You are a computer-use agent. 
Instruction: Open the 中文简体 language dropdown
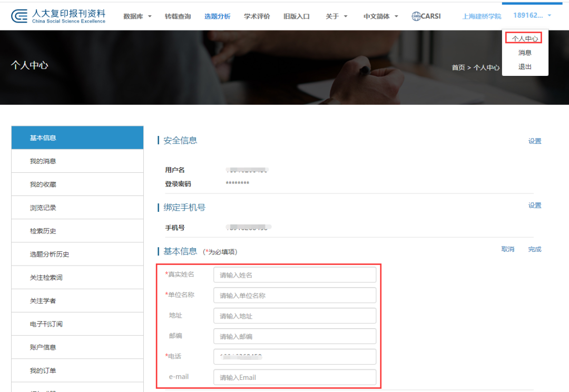pos(377,16)
